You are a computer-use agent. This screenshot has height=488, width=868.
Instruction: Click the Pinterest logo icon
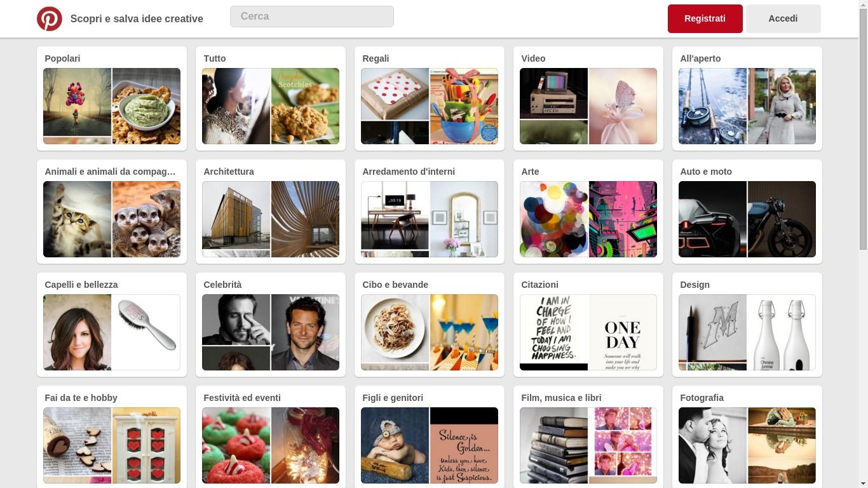(50, 18)
